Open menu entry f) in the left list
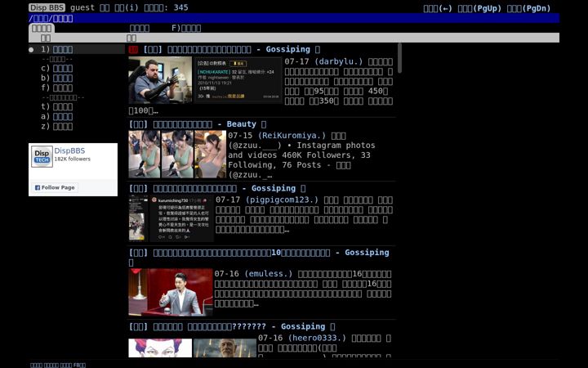This screenshot has height=368, width=588. pyautogui.click(x=57, y=88)
